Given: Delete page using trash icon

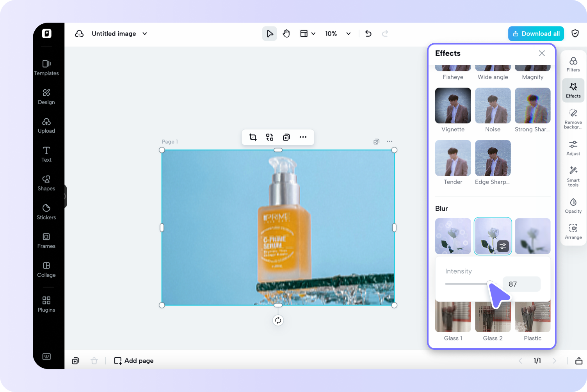Looking at the screenshot, I should pyautogui.click(x=94, y=361).
